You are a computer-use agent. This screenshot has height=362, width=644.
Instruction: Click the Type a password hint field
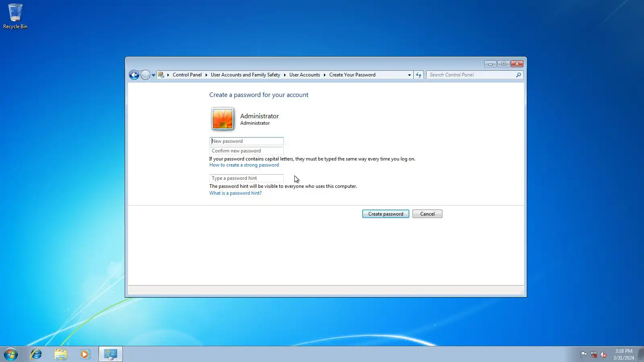point(246,178)
